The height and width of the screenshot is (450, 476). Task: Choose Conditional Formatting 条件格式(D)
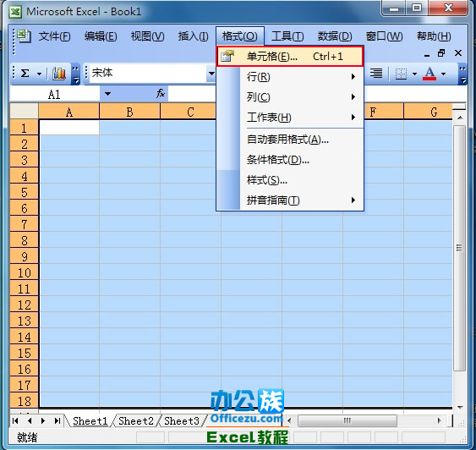[290, 159]
